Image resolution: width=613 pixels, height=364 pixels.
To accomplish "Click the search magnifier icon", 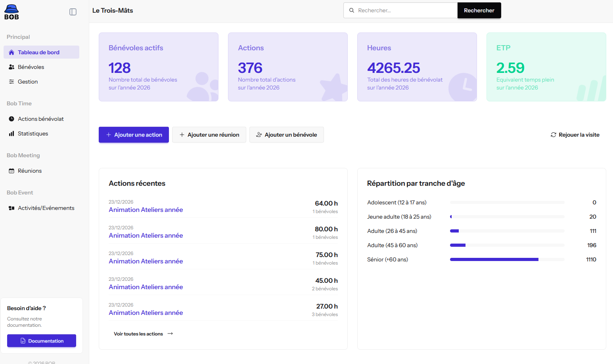I will click(352, 10).
